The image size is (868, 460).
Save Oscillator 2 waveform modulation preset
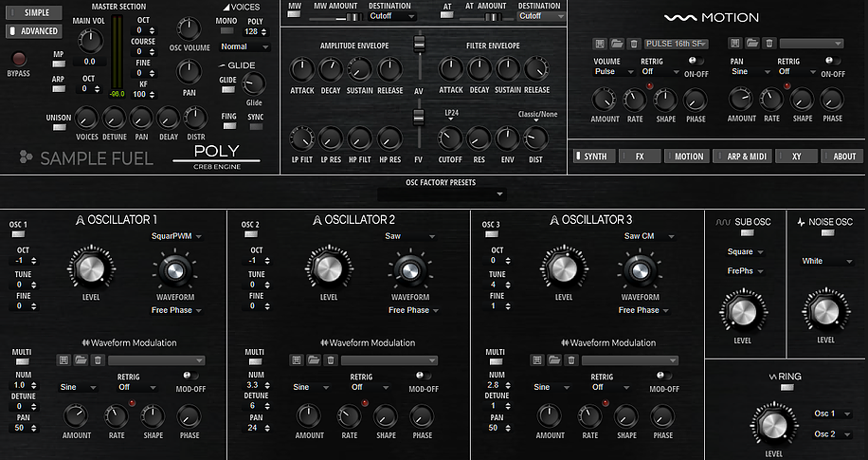point(297,360)
